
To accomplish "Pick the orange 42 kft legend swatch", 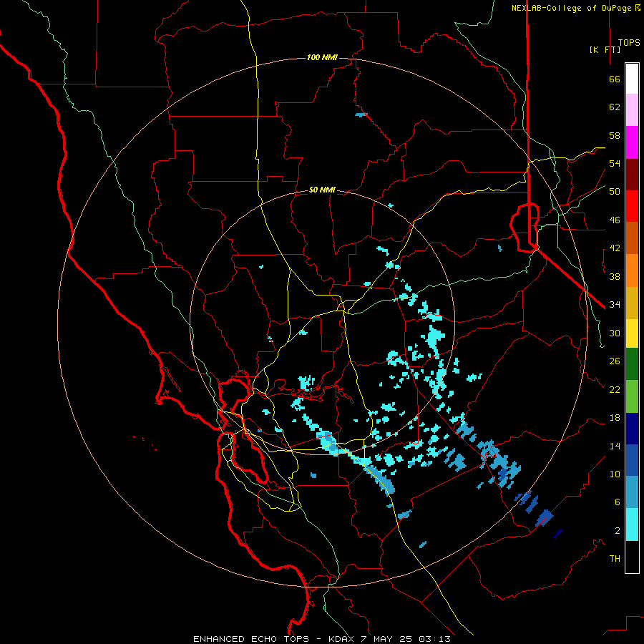I will [632, 270].
